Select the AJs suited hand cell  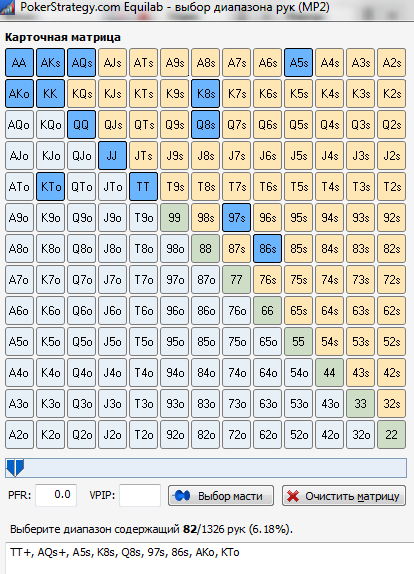112,63
